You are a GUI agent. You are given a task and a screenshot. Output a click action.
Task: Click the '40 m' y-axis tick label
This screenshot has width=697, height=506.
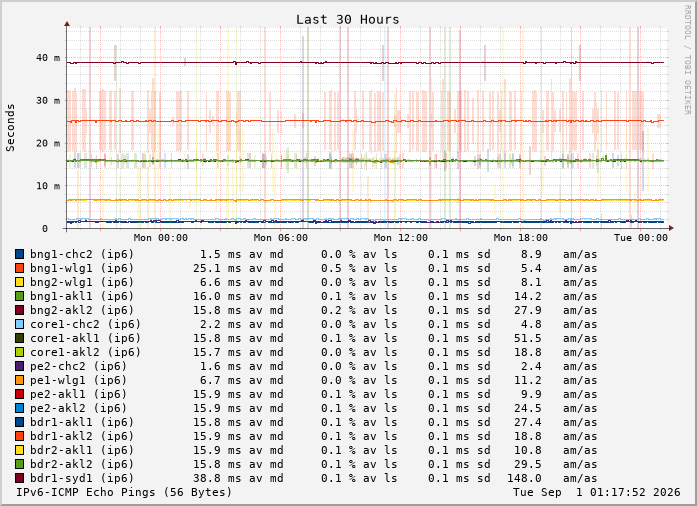(48, 58)
